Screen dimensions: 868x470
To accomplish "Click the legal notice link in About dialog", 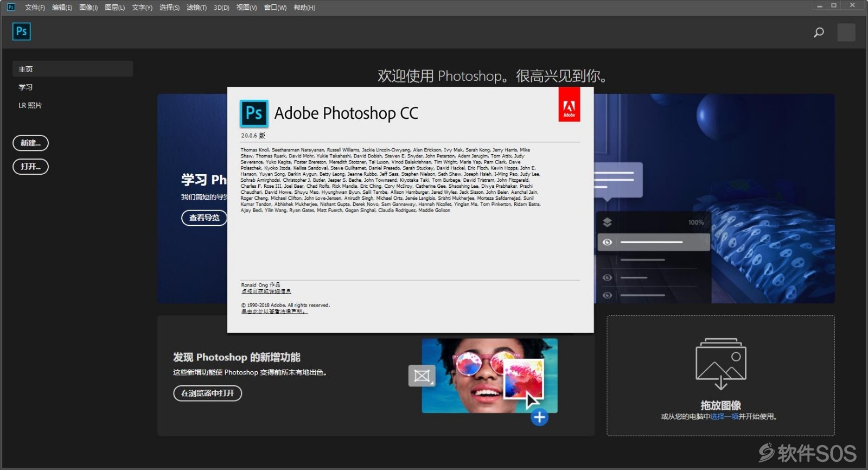I will click(x=274, y=312).
